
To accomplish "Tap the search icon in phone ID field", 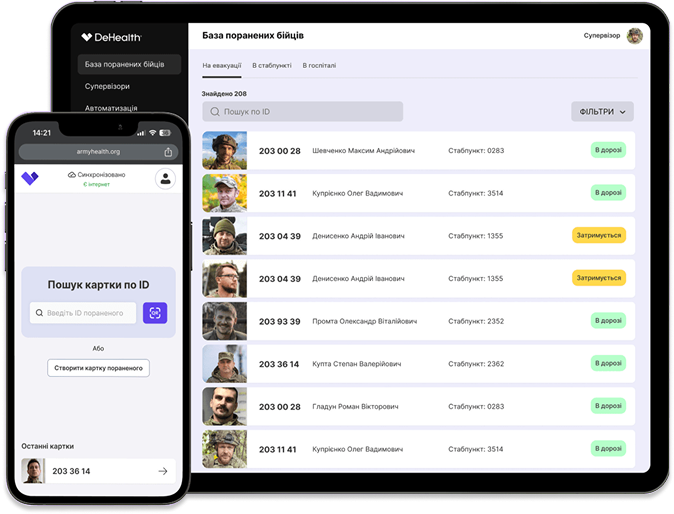I will point(39,313).
